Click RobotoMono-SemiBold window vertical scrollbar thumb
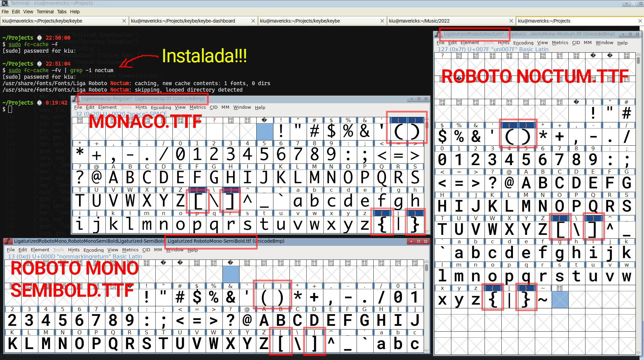The image size is (644, 360). tap(426, 267)
